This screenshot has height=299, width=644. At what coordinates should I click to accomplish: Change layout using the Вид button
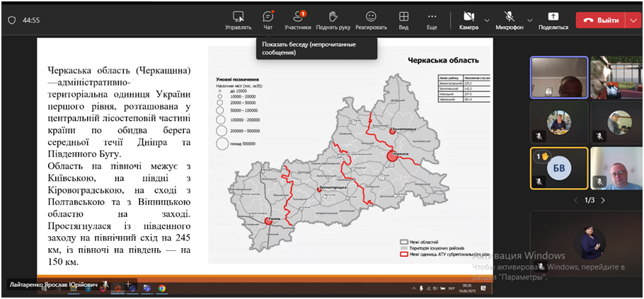pos(403,20)
